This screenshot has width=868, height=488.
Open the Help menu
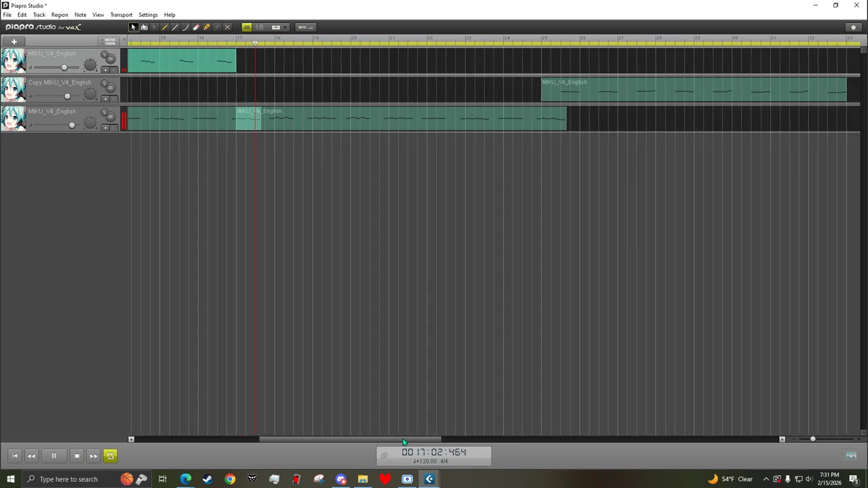[170, 15]
